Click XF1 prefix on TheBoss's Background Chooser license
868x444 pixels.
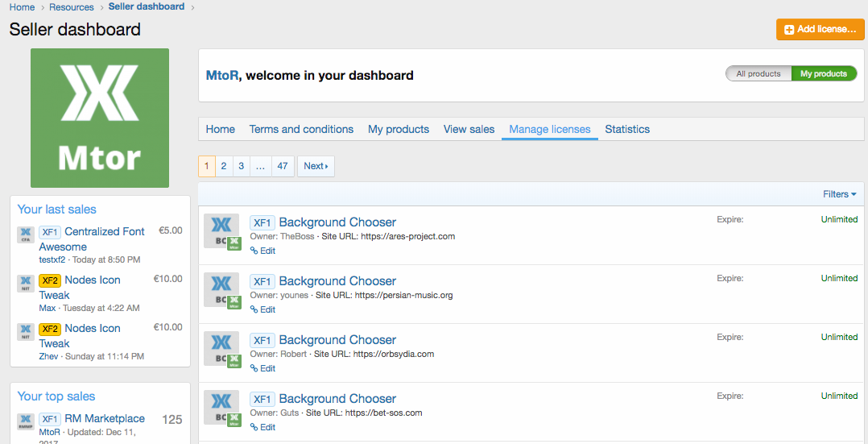[x=262, y=223]
